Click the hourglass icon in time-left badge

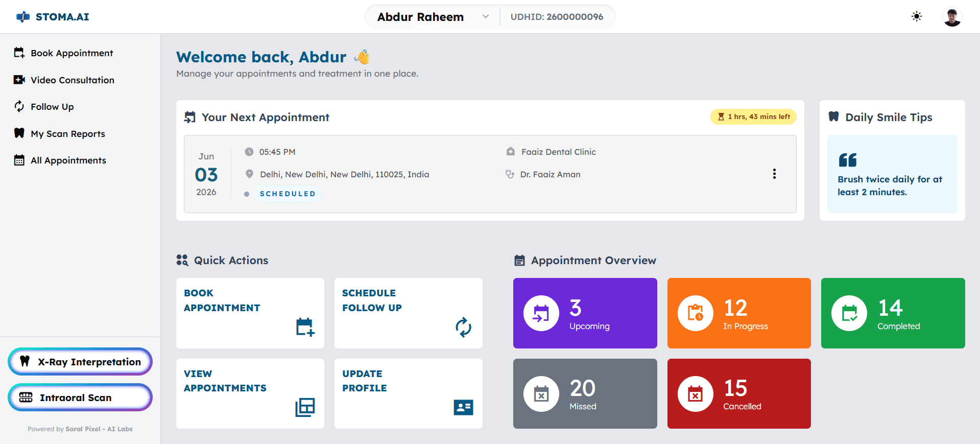721,117
